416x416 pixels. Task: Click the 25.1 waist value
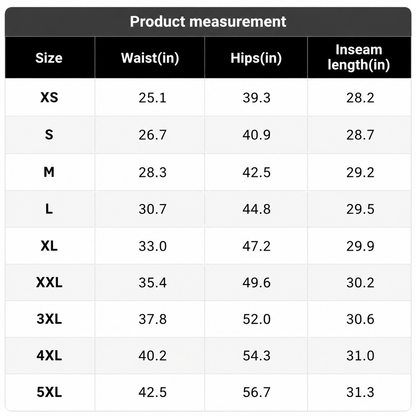click(152, 98)
